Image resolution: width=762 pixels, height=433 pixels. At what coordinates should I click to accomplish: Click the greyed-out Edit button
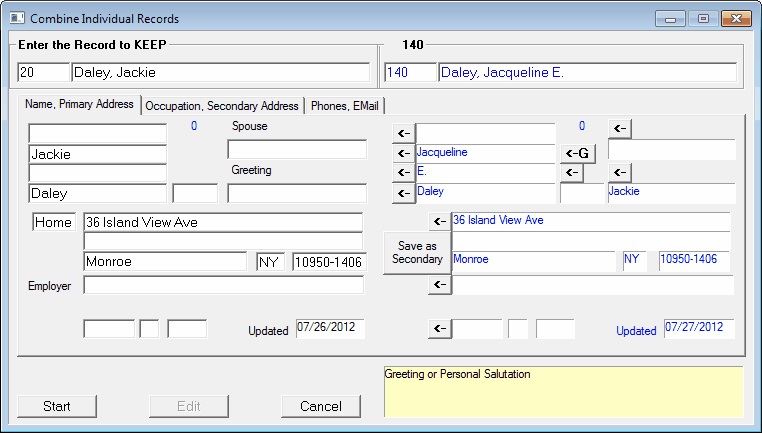[x=189, y=406]
